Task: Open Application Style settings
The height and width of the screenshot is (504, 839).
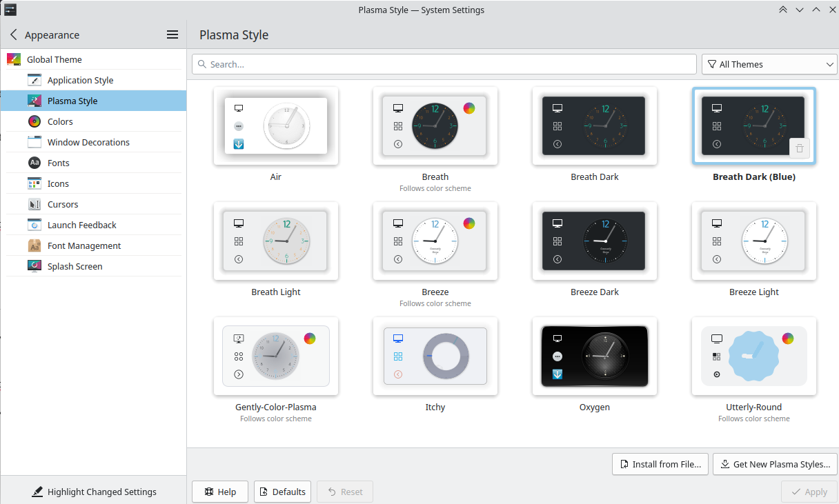Action: click(93, 80)
